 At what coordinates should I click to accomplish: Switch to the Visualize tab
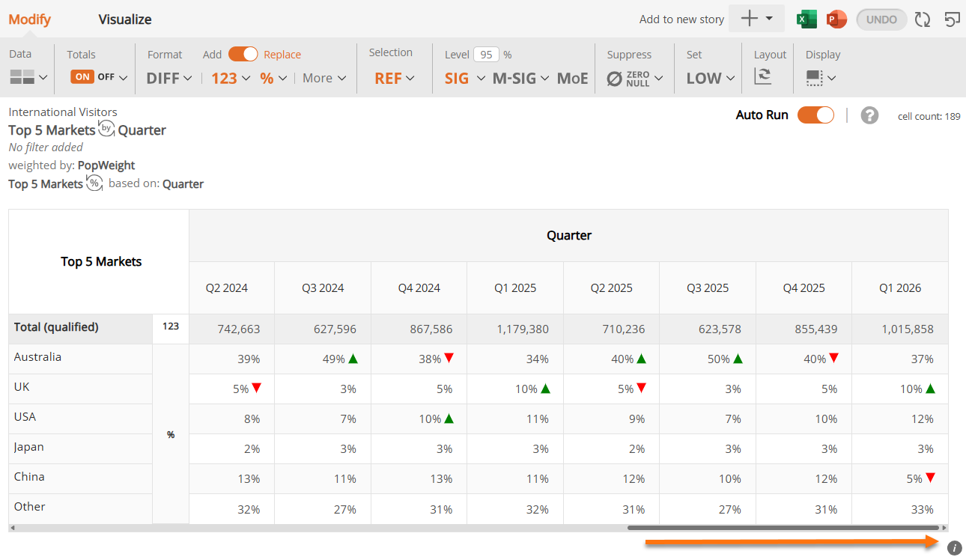(125, 19)
